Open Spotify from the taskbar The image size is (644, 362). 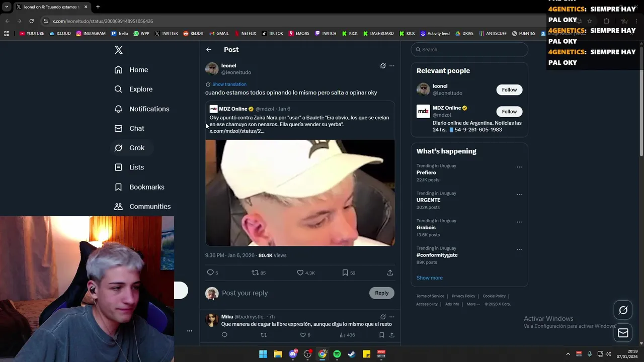tap(337, 354)
